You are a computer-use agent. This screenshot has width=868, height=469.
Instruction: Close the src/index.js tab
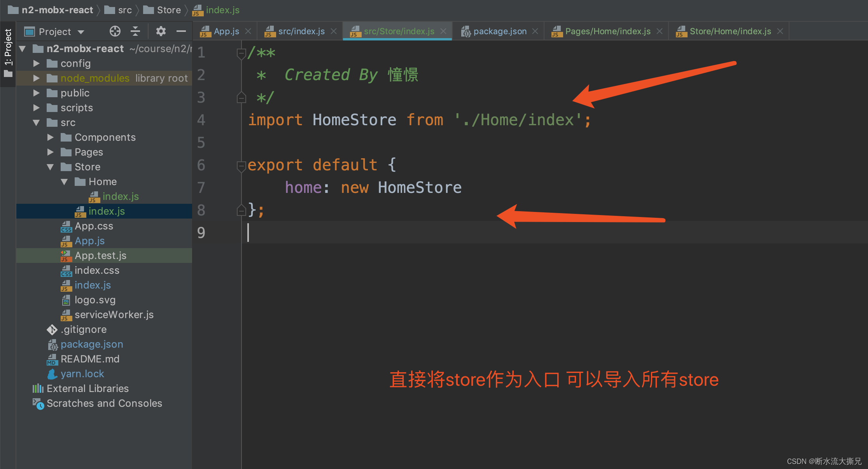[x=334, y=31]
